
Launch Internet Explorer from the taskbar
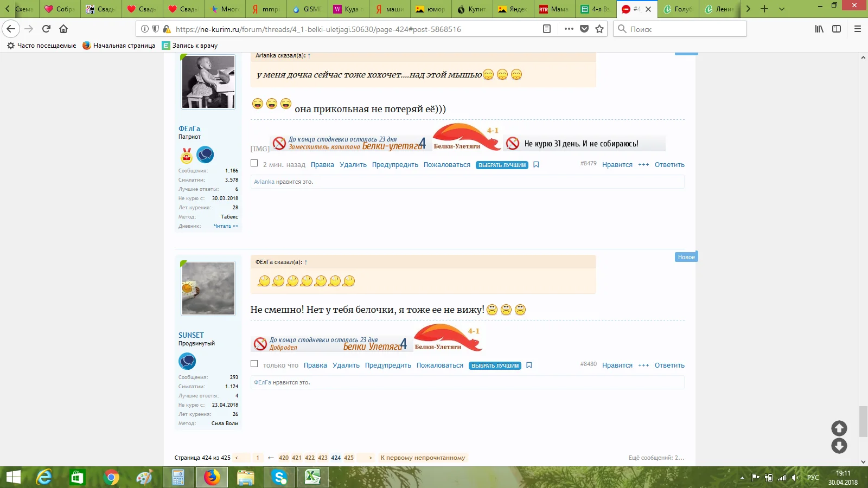tap(44, 477)
